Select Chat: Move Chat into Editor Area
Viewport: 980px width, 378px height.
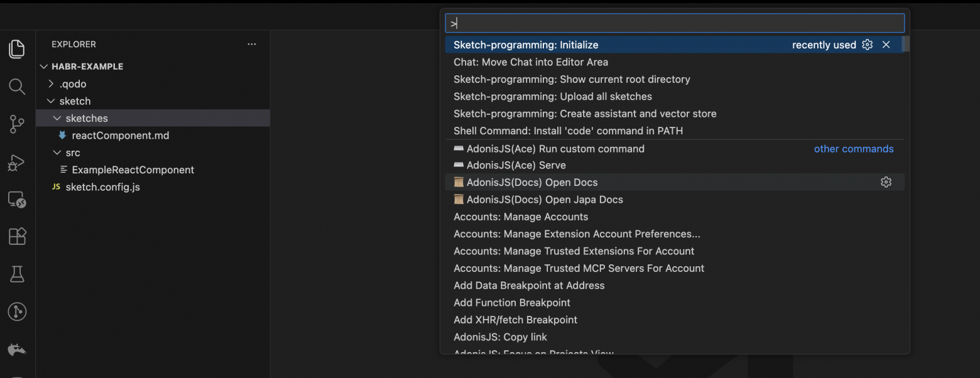[x=531, y=62]
